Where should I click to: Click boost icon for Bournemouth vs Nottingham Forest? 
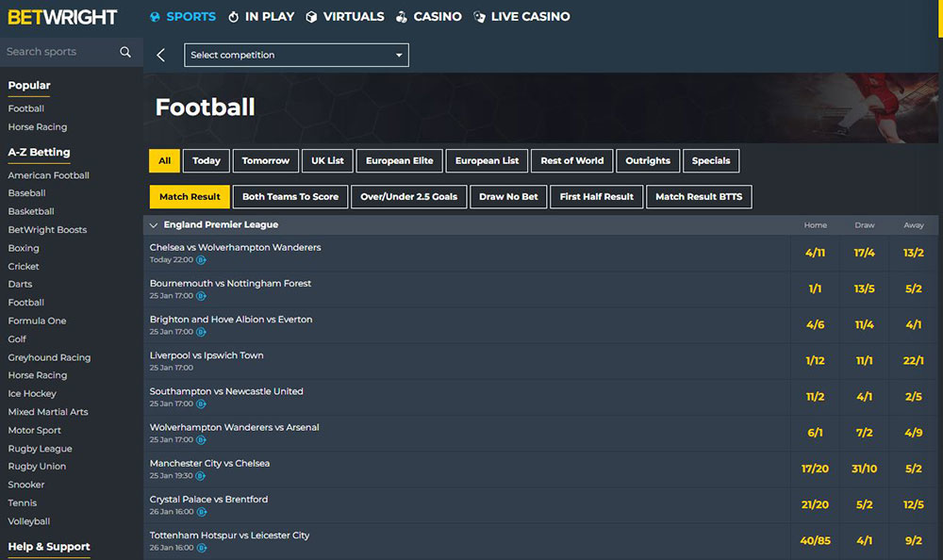point(201,296)
